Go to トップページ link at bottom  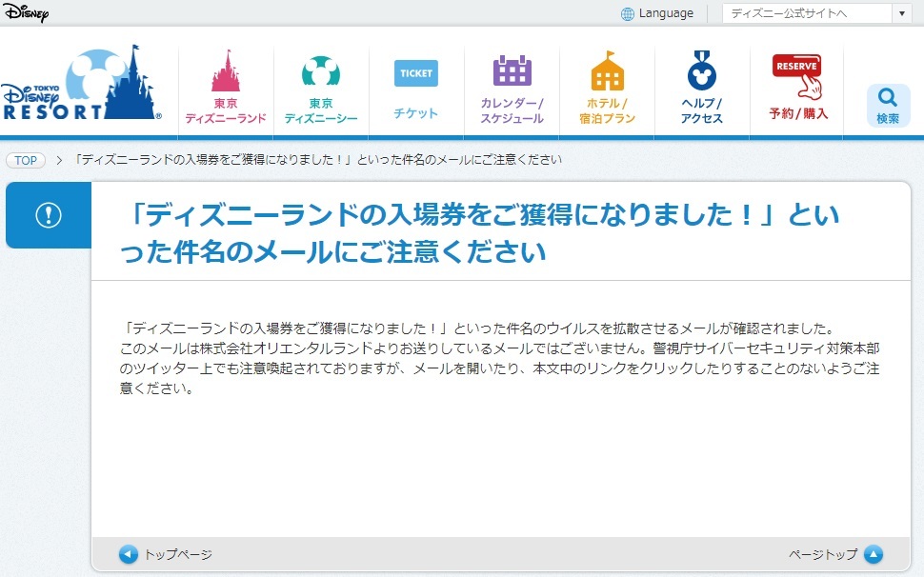tap(178, 554)
